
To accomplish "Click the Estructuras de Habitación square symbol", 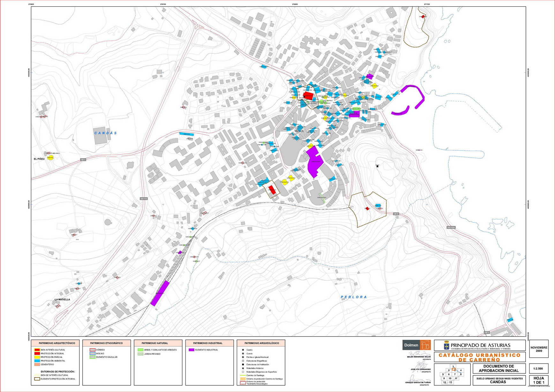I will 243,365.
